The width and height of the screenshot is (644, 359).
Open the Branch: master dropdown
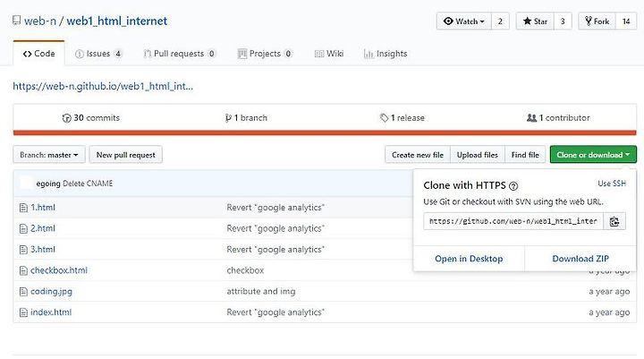[49, 155]
